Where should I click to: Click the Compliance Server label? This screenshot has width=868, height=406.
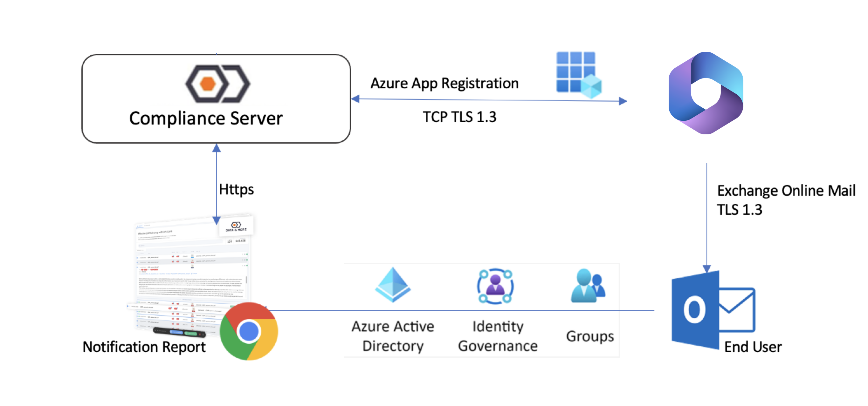click(x=206, y=118)
